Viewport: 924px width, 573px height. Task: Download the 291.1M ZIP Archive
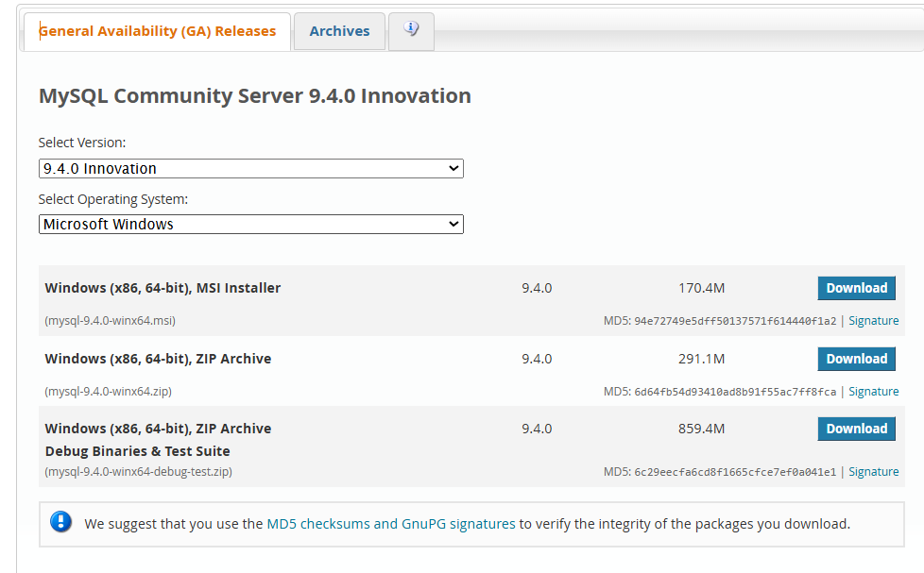pos(856,359)
